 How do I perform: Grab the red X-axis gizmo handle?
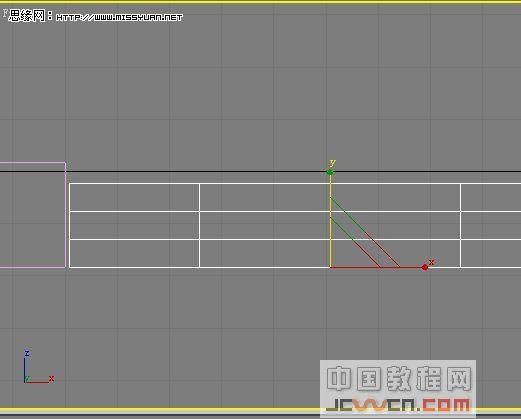pyautogui.click(x=424, y=267)
